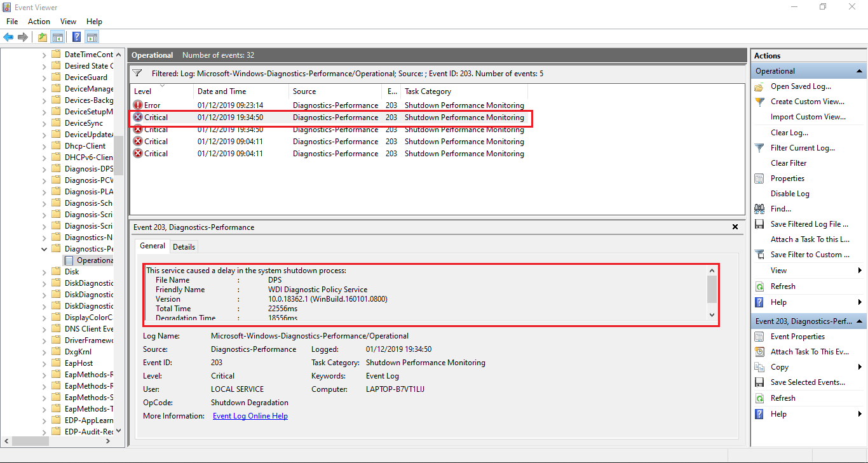The width and height of the screenshot is (868, 463).
Task: Sort by the Level column header
Action: pyautogui.click(x=161, y=91)
